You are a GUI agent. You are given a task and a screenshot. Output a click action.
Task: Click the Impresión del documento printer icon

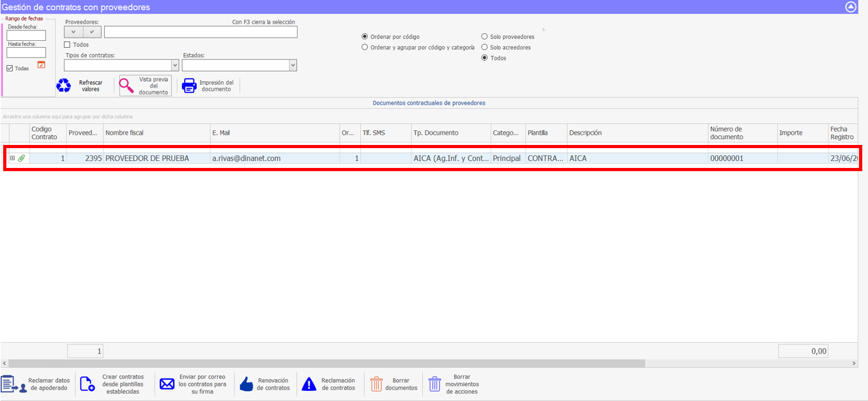(x=189, y=86)
